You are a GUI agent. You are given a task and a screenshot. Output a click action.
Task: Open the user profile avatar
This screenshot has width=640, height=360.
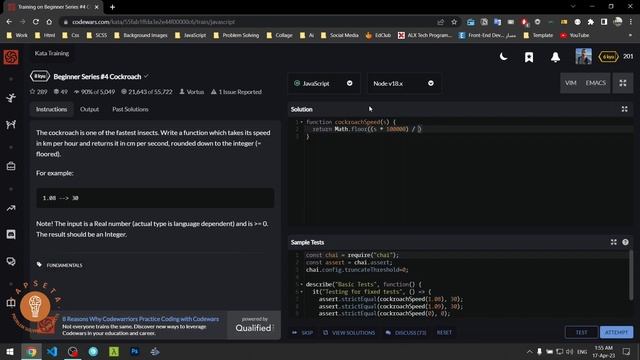[583, 56]
